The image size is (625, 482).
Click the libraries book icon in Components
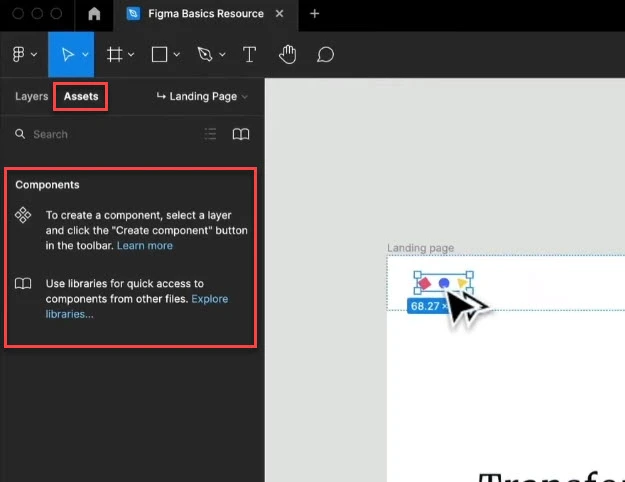point(23,283)
